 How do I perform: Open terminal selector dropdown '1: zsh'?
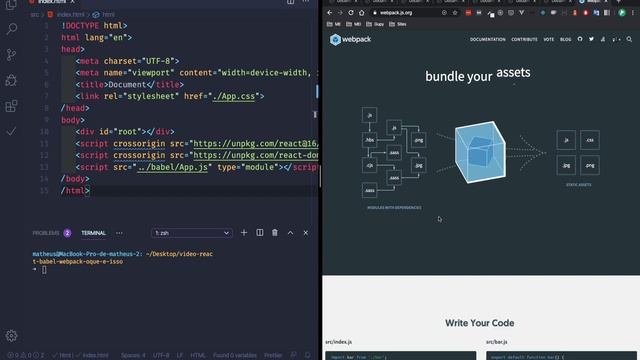191,233
